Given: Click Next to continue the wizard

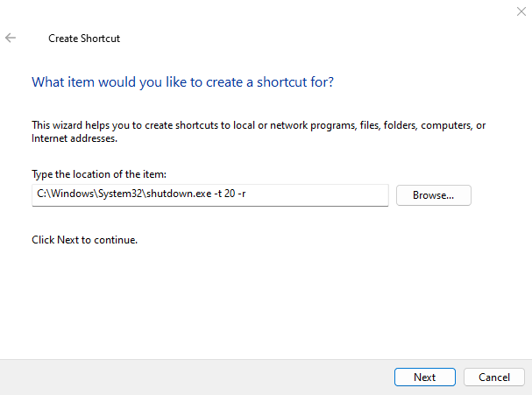Looking at the screenshot, I should 425,377.
